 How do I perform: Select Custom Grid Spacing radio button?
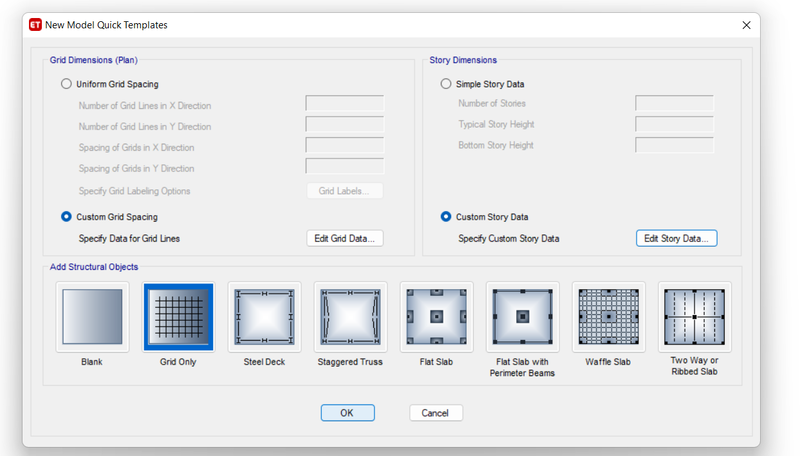(66, 217)
